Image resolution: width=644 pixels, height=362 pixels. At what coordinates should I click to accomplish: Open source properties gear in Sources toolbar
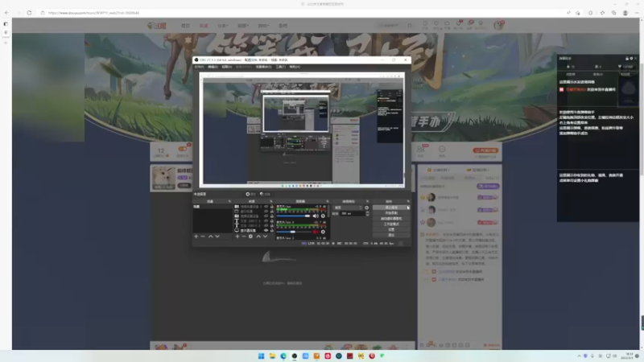250,237
